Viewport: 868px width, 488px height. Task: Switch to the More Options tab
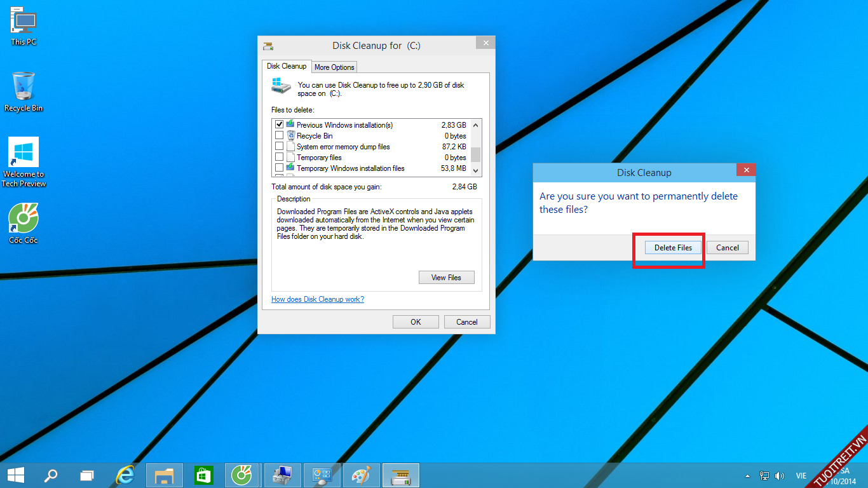[334, 67]
